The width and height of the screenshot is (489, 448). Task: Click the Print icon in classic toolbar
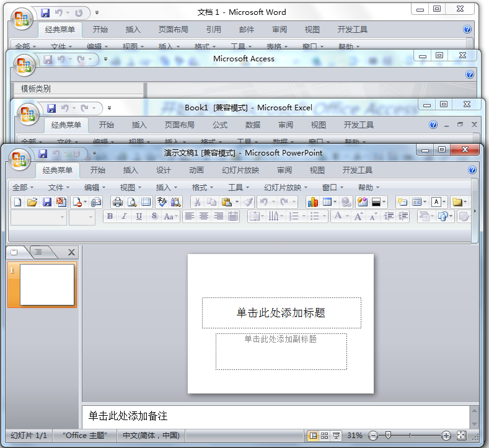(117, 202)
